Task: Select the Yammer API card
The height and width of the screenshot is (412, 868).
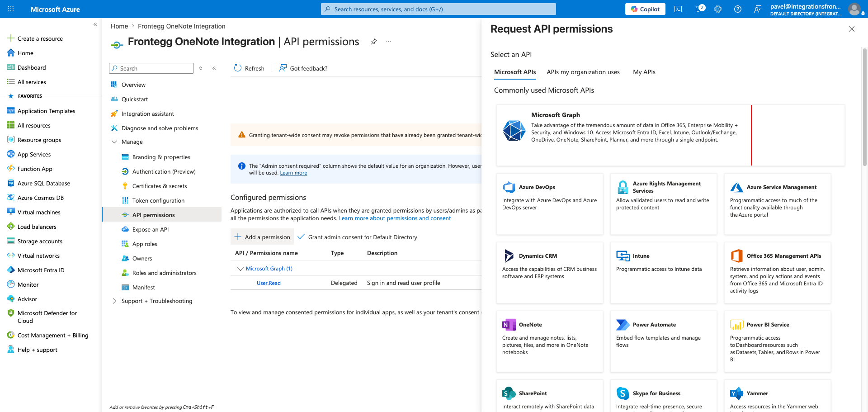Action: coord(778,396)
